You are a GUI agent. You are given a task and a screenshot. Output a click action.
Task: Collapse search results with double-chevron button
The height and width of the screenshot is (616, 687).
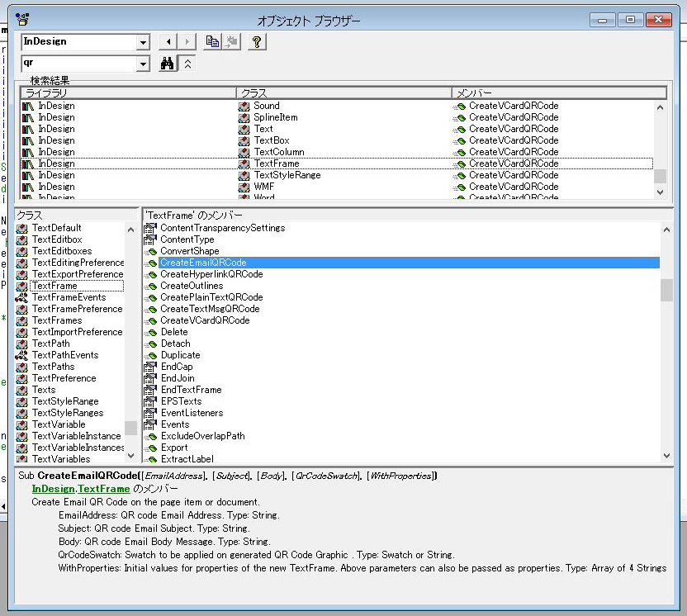(187, 64)
